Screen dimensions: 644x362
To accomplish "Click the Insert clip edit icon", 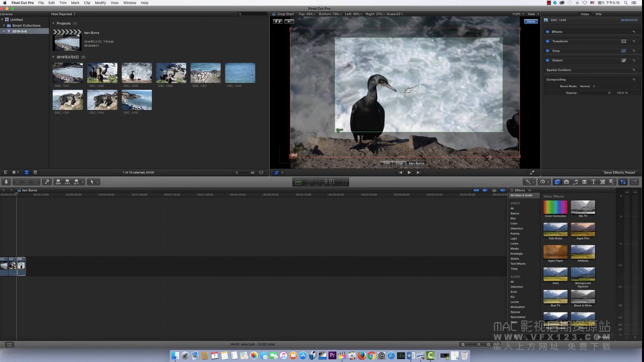I will pos(67,182).
